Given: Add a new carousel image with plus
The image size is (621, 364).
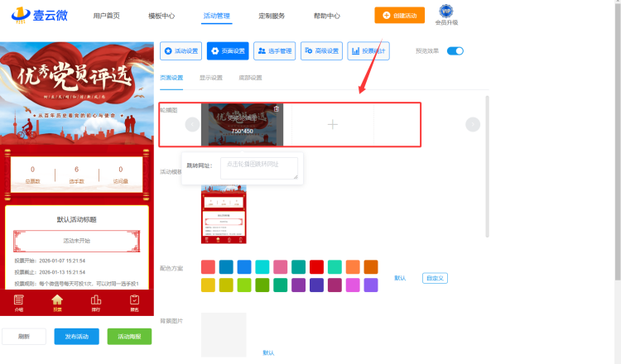Looking at the screenshot, I should click(x=332, y=124).
